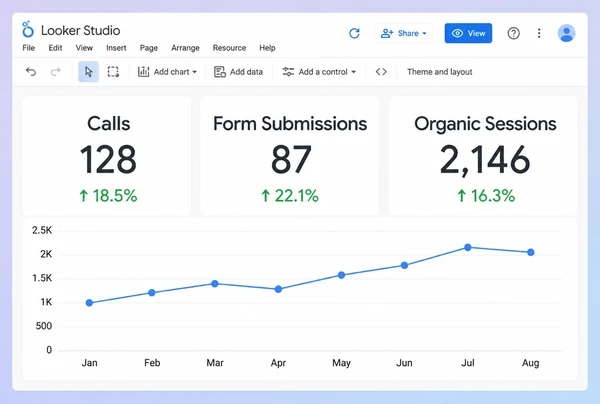Viewport: 600px width, 404px height.
Task: Click the Looker Studio logo icon
Action: pos(28,29)
